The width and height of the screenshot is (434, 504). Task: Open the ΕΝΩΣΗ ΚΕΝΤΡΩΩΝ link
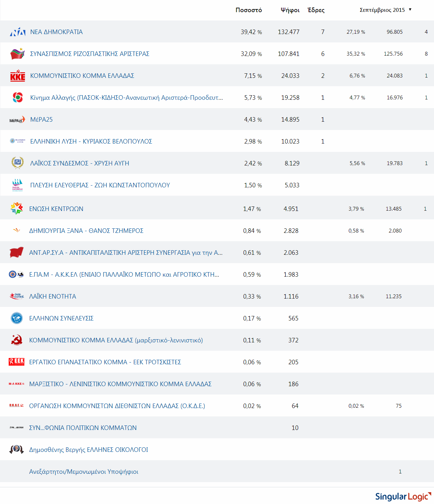pos(56,209)
